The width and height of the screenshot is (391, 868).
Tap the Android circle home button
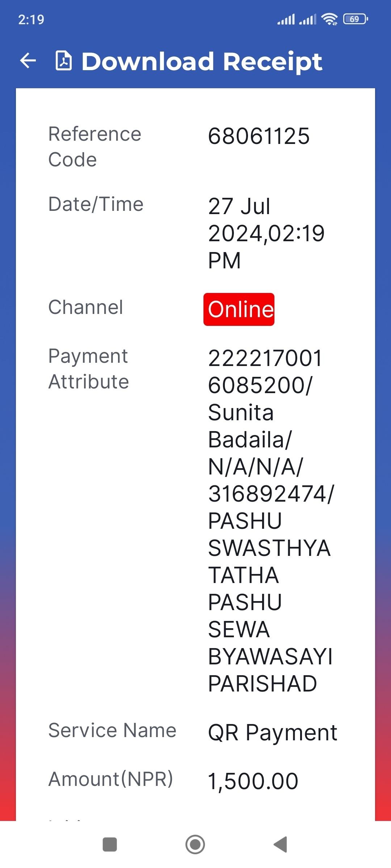(195, 844)
